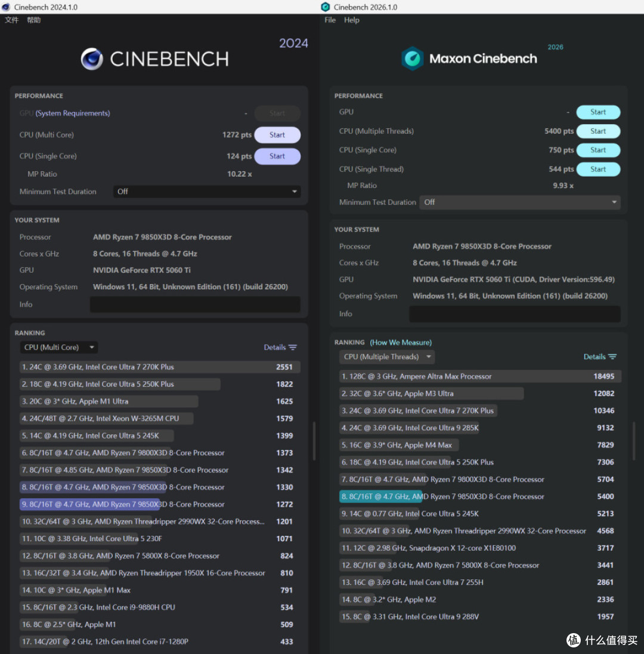
Task: Click the Cinebench 2026 title bar app icon
Action: tap(326, 7)
